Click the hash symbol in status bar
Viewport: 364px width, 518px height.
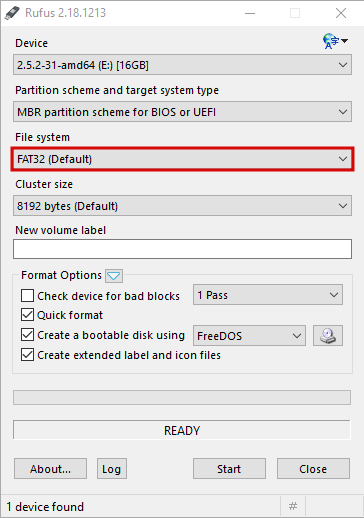(x=293, y=506)
